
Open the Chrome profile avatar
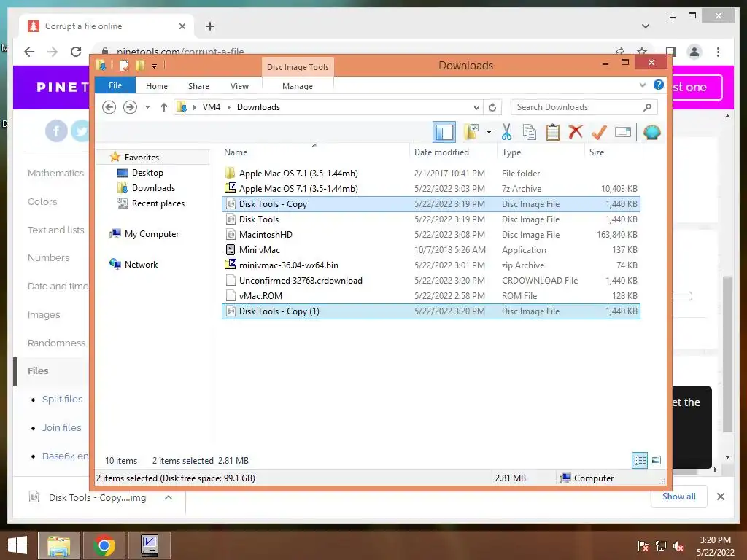point(694,52)
